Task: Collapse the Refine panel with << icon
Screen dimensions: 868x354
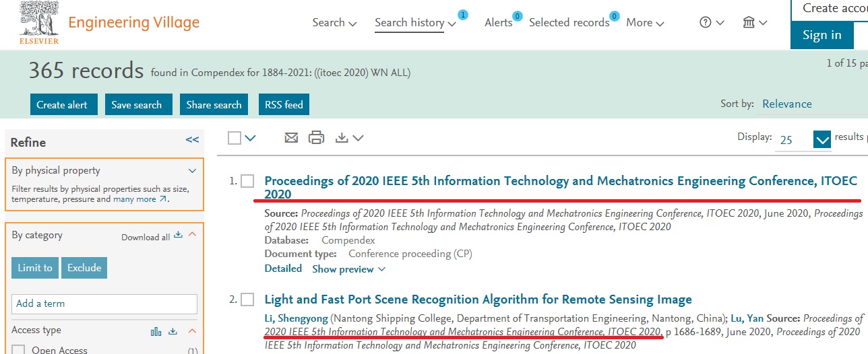Action: 192,140
